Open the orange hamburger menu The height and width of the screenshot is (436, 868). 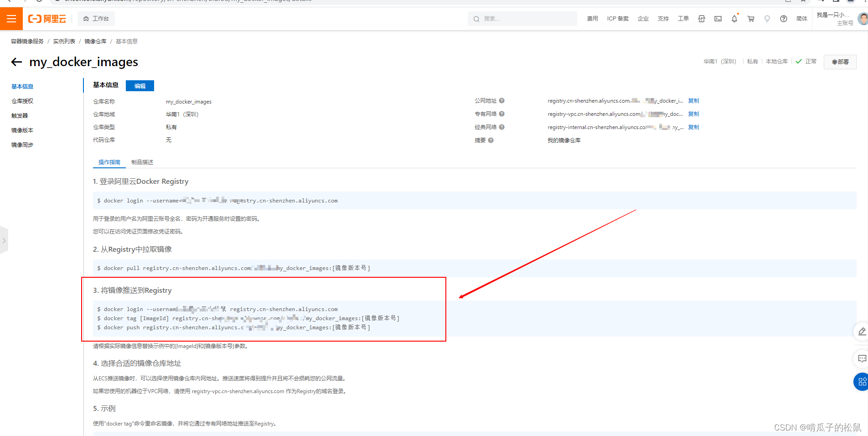point(11,19)
